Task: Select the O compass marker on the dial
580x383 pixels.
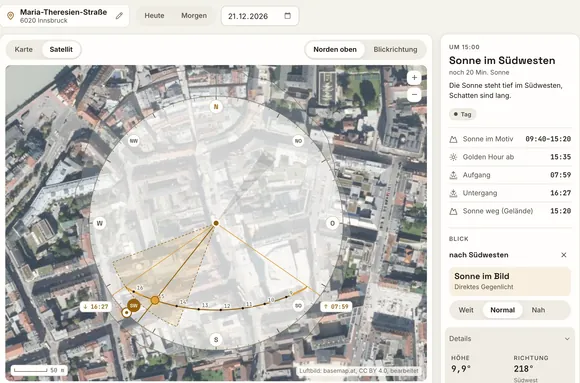Action: pyautogui.click(x=332, y=223)
